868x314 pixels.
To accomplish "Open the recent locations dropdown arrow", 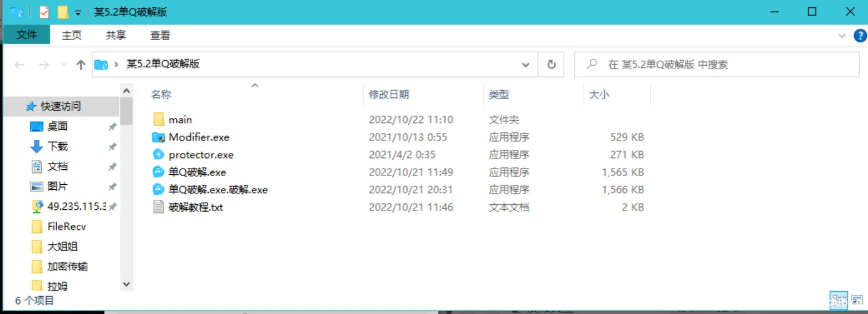I will point(63,65).
